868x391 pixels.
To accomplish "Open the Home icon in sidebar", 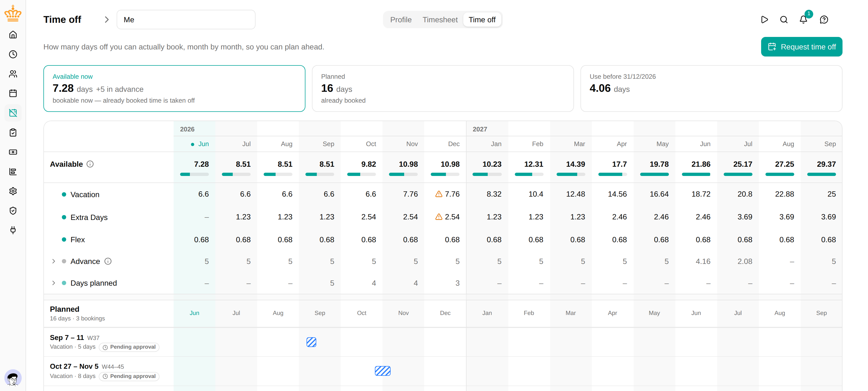I will click(x=13, y=35).
